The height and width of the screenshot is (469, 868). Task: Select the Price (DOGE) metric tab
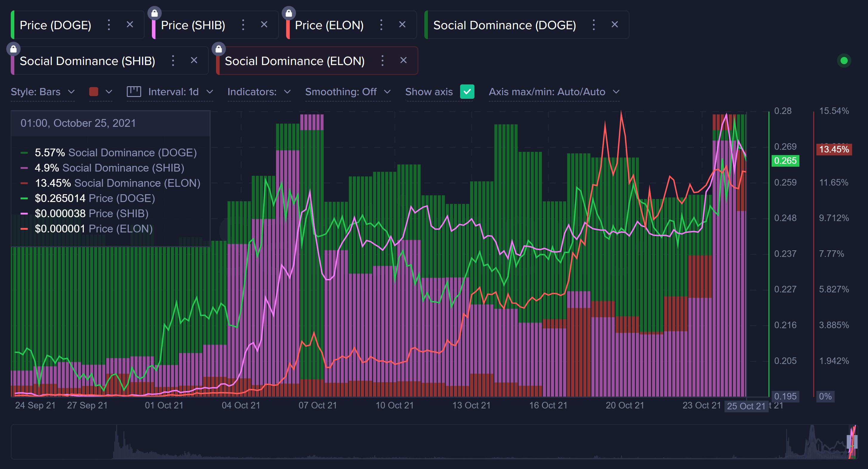click(55, 25)
